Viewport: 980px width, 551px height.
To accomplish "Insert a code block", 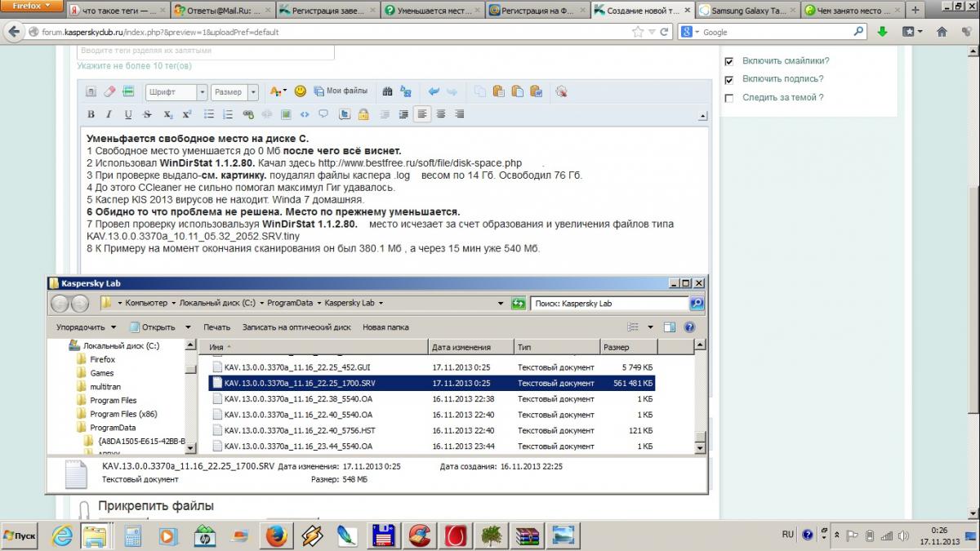I will click(305, 114).
